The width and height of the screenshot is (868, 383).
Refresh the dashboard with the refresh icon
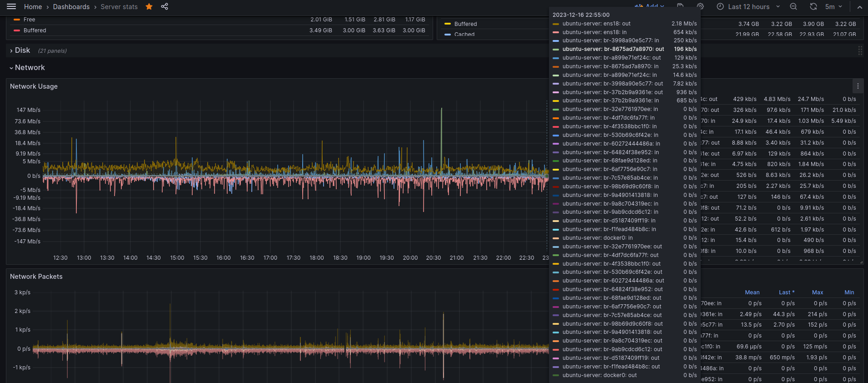[813, 6]
